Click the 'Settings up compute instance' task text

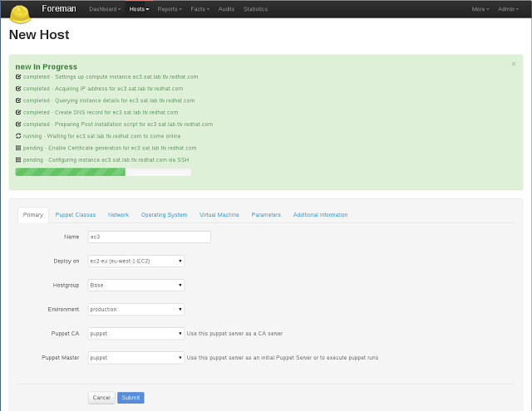126,77
